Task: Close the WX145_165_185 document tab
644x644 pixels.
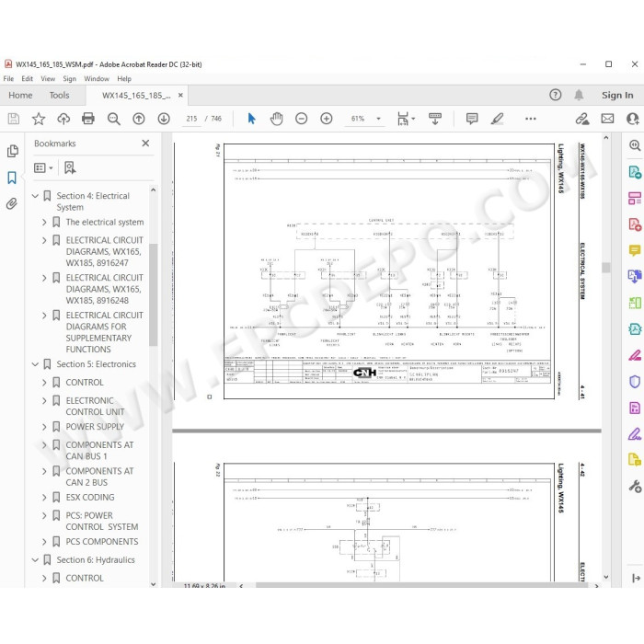Action: 180,95
